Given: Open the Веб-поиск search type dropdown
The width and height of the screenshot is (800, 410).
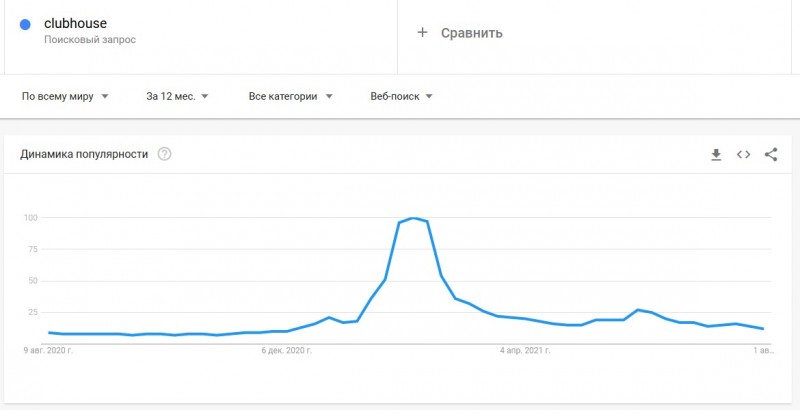Looking at the screenshot, I should coord(402,96).
